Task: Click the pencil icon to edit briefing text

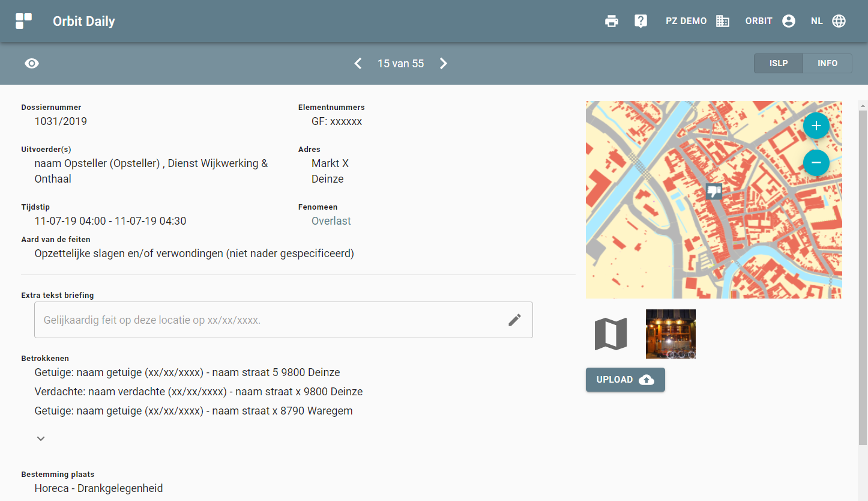Action: click(514, 320)
